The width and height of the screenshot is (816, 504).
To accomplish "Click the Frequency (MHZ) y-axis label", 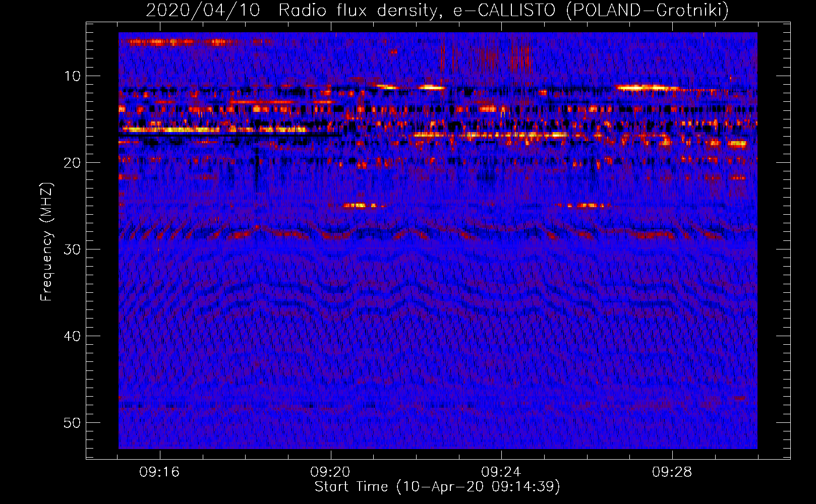I will (46, 242).
